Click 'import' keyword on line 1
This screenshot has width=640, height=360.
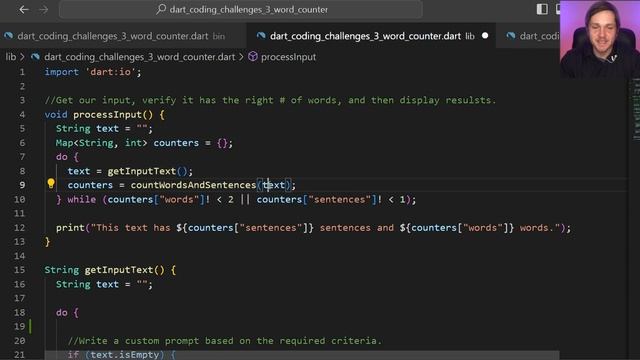[62, 72]
